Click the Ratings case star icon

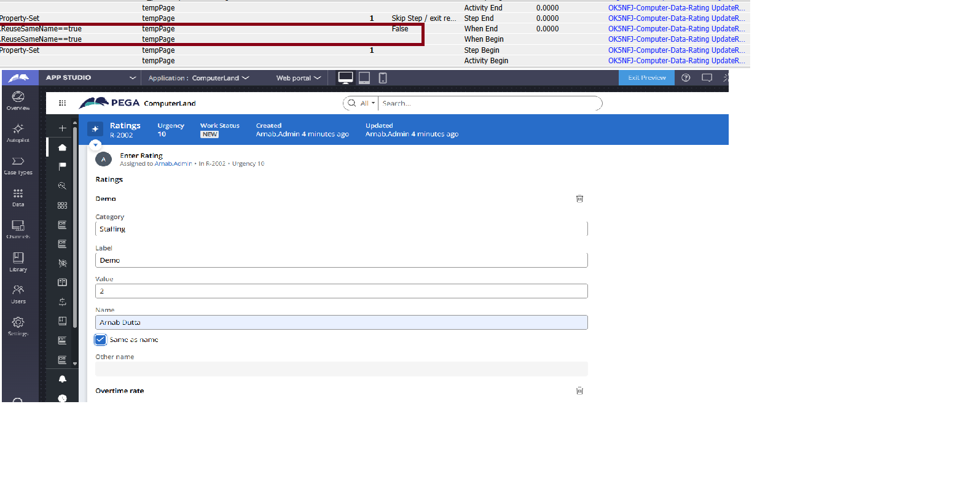(95, 129)
